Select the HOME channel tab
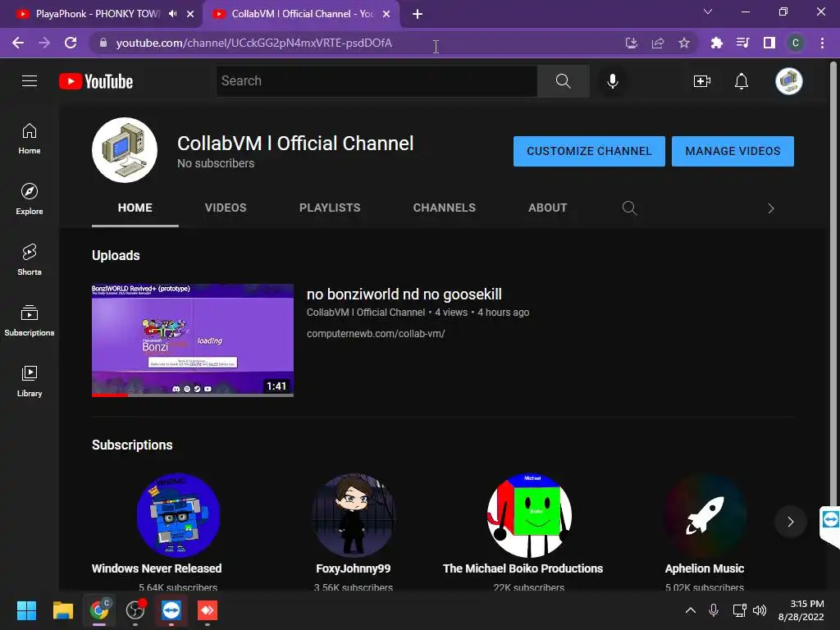 pos(135,208)
